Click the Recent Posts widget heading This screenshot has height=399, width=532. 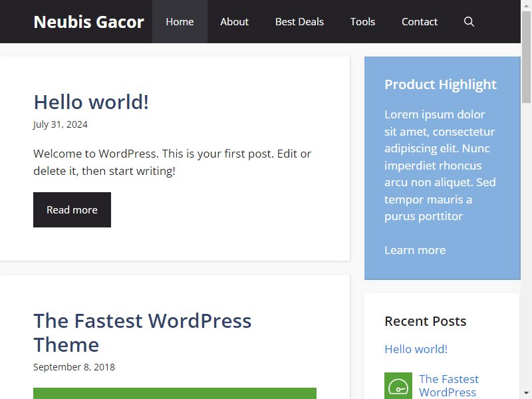click(x=426, y=321)
